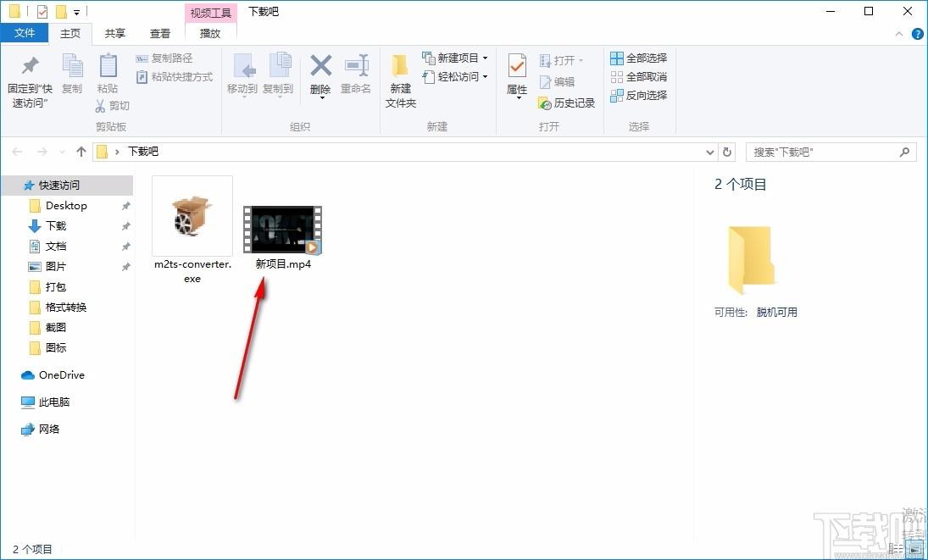Go up one folder level
The image size is (928, 560).
(81, 152)
